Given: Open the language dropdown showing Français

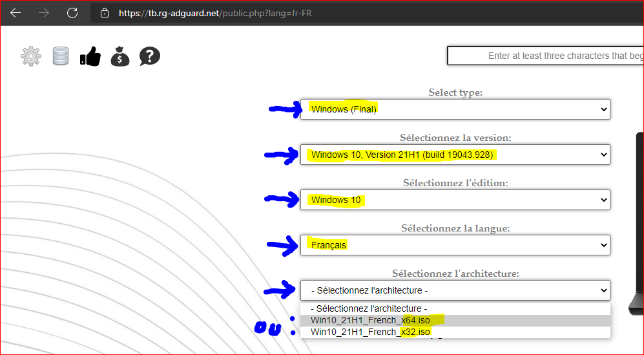Looking at the screenshot, I should click(x=455, y=245).
